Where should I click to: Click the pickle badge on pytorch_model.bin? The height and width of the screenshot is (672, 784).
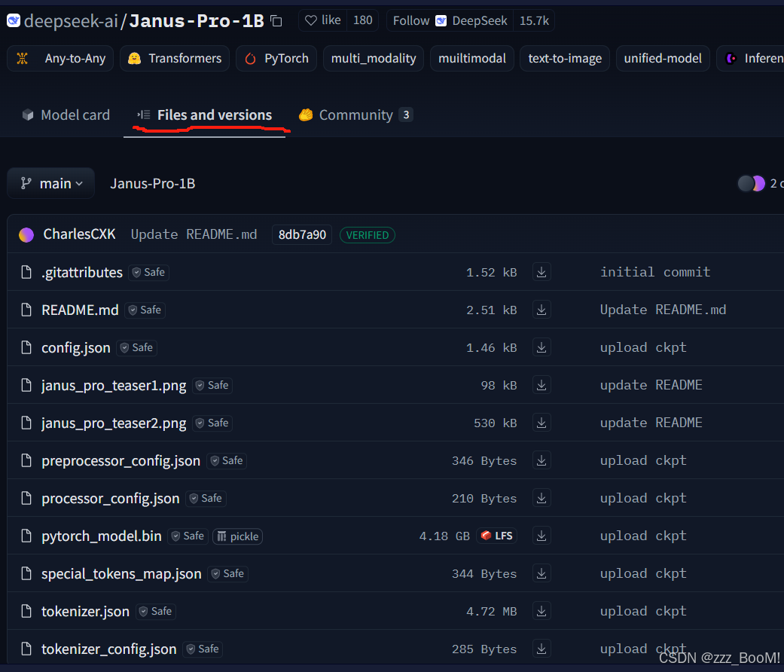[x=237, y=536]
